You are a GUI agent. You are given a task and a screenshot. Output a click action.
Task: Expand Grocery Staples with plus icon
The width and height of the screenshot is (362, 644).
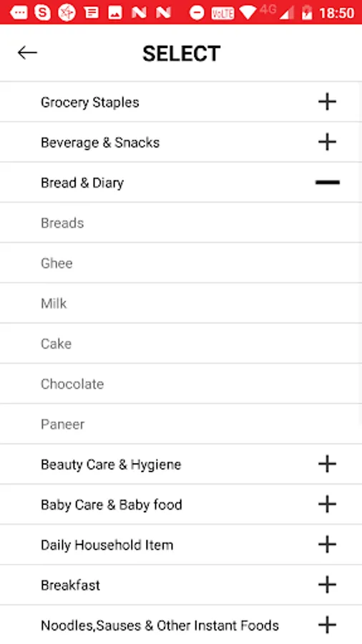tap(327, 102)
